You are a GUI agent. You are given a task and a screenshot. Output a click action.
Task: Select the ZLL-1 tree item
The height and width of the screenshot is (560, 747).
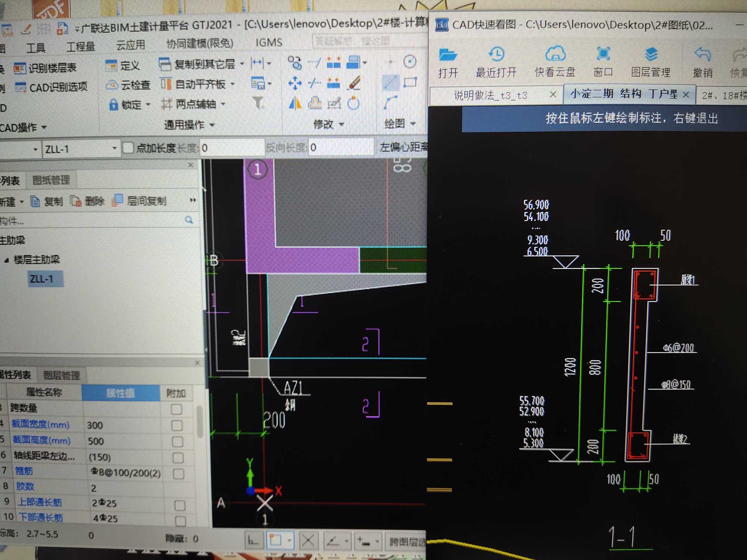(46, 279)
